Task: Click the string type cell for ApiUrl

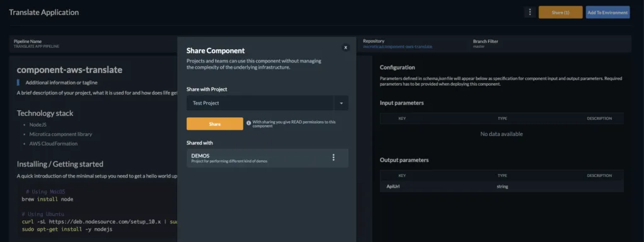Action: [502, 187]
